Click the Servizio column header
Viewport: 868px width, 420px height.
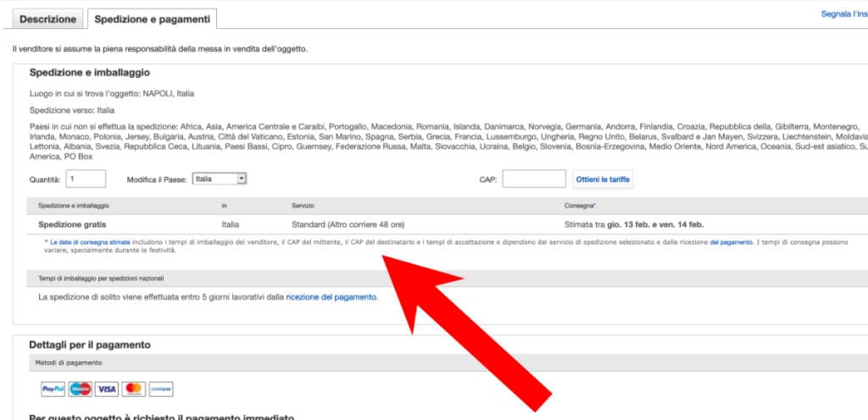point(303,206)
